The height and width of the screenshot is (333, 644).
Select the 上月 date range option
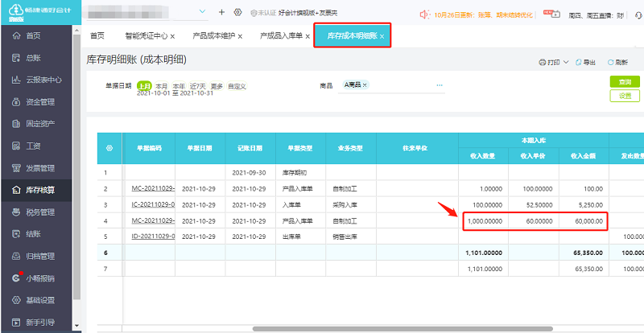click(x=144, y=85)
